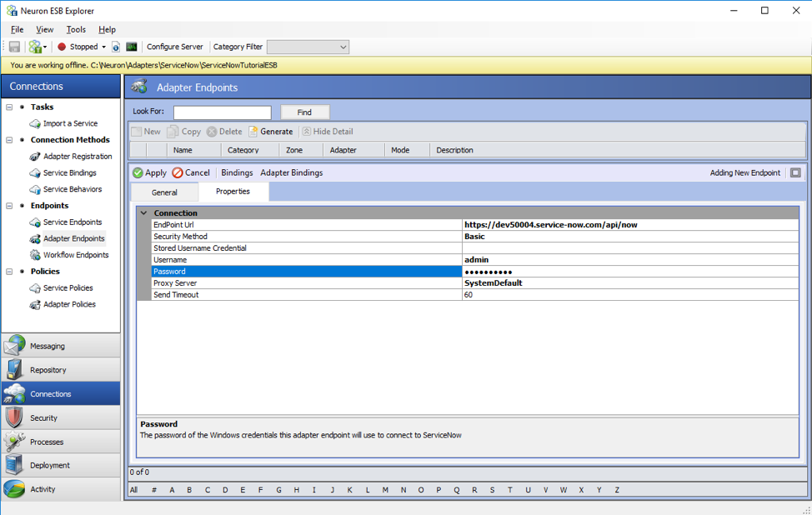This screenshot has height=515, width=812.
Task: Sort by the Adapter column header
Action: coord(354,150)
